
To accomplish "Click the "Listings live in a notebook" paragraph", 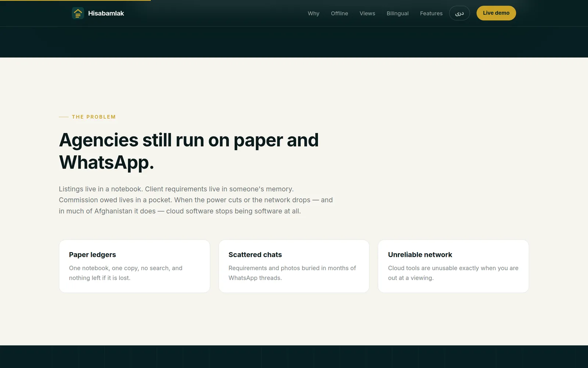I will pos(196,200).
